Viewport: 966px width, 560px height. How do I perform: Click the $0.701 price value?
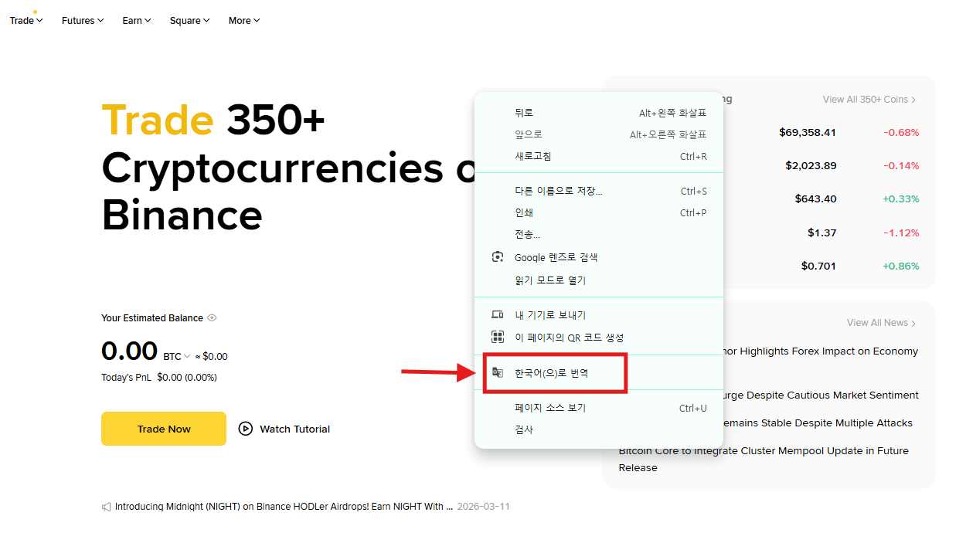[x=818, y=266]
